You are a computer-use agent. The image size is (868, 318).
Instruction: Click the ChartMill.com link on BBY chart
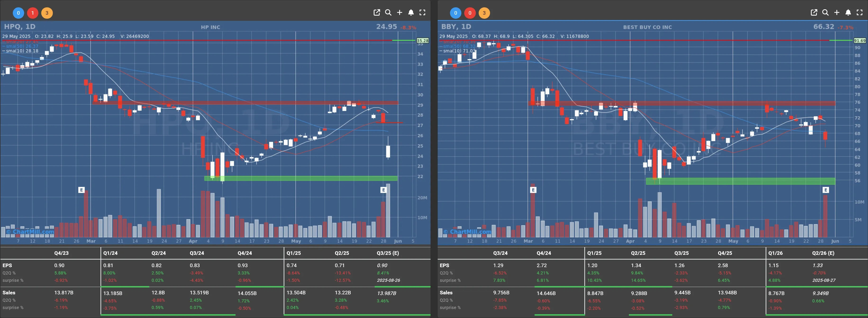[467, 231]
